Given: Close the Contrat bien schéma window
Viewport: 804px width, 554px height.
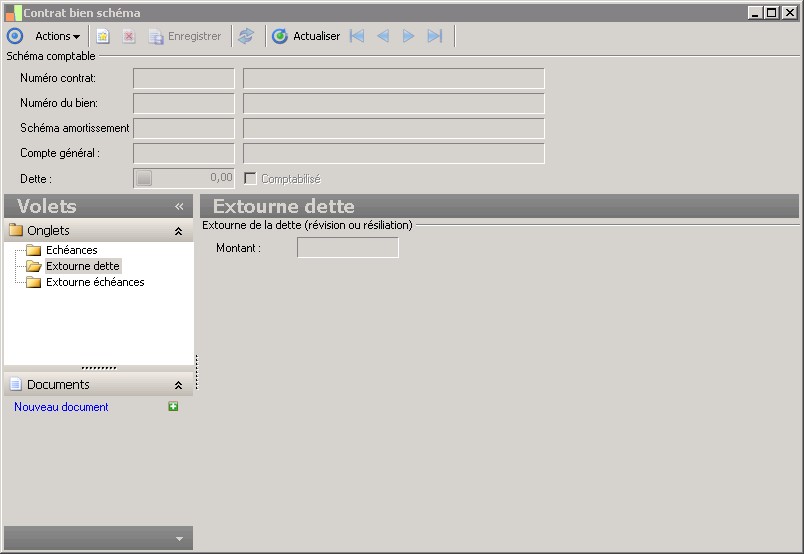Looking at the screenshot, I should [790, 13].
